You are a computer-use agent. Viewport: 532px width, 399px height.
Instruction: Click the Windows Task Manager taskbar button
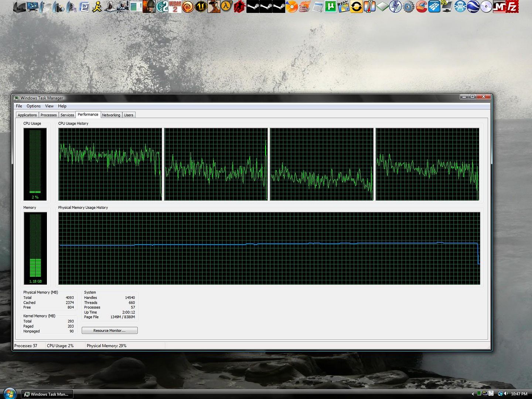(x=47, y=394)
